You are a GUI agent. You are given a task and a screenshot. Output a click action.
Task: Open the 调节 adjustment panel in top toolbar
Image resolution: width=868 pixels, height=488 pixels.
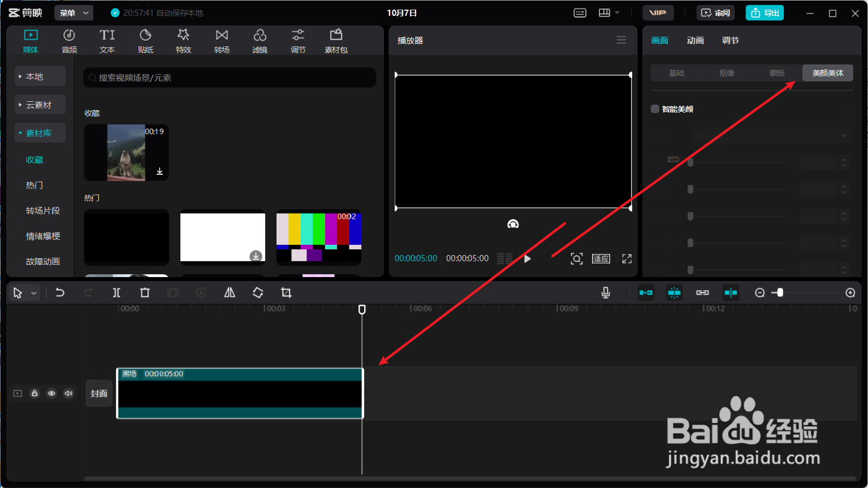coord(298,41)
